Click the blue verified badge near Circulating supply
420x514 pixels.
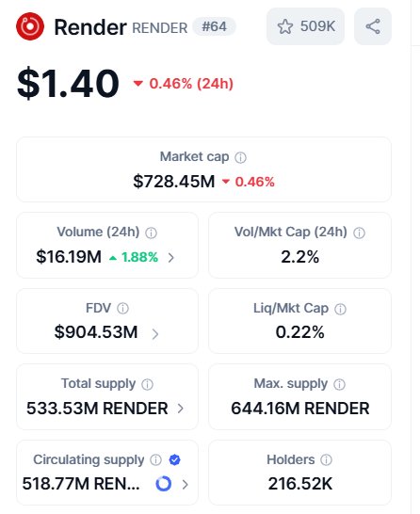tap(174, 460)
